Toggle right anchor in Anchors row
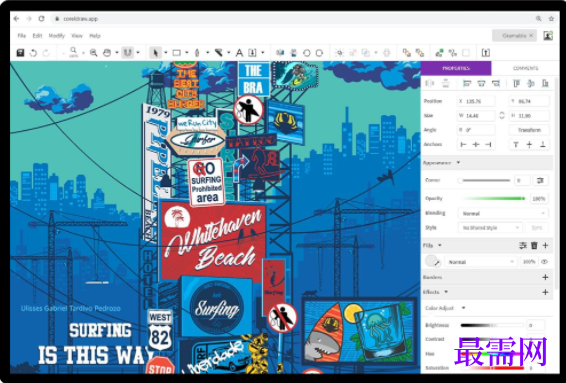This screenshot has width=566, height=383. coord(488,144)
